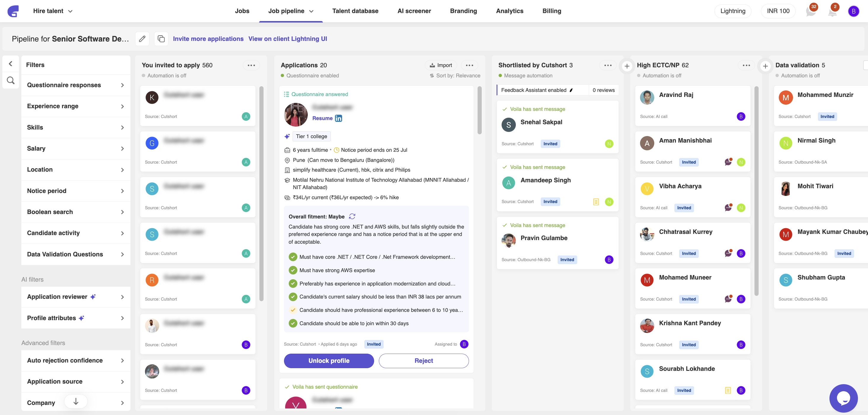Add stage plus icon before High ECTC/NP
Viewport: 868px width, 415px height.
(x=627, y=66)
